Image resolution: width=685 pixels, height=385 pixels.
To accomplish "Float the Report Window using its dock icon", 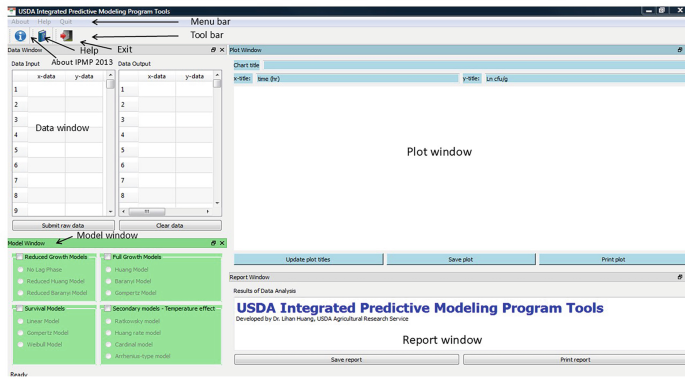I will click(680, 277).
